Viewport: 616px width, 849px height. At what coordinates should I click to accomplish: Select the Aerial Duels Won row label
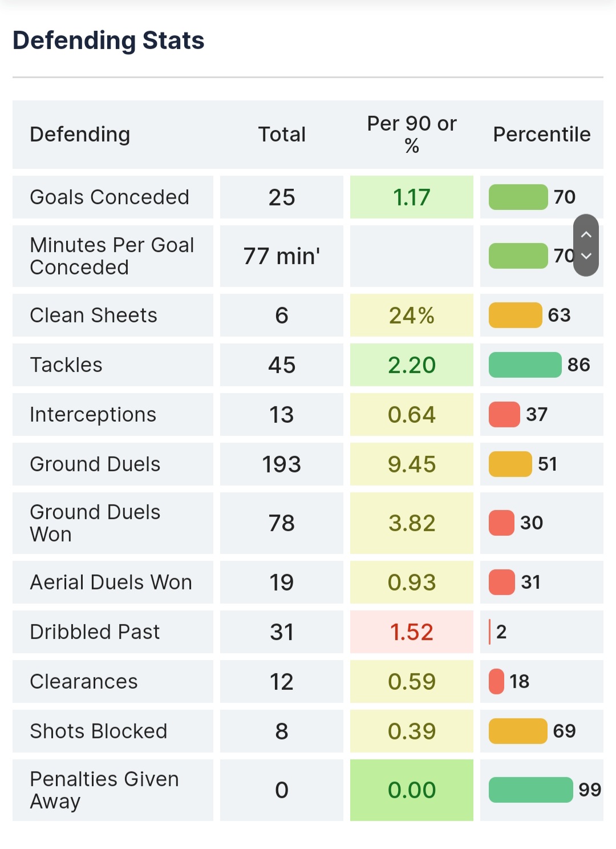click(111, 583)
